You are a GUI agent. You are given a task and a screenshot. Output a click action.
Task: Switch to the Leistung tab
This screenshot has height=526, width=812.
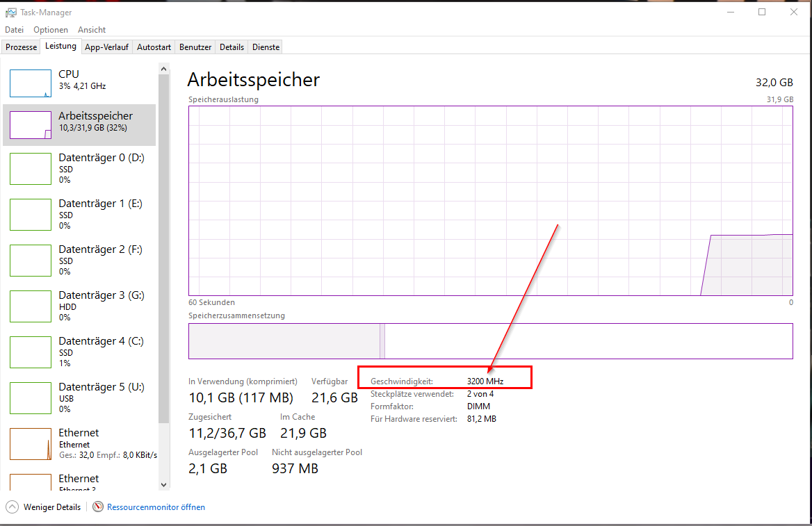coord(60,46)
